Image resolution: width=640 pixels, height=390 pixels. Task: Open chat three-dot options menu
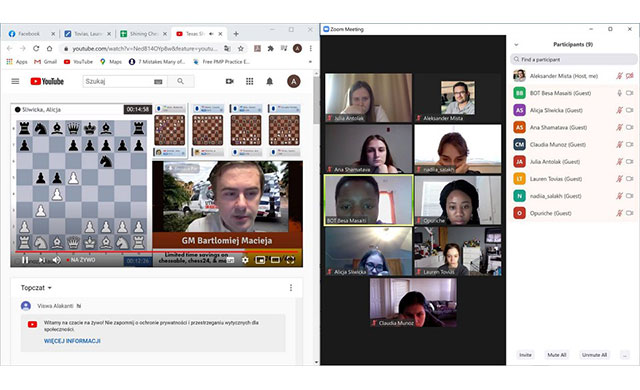(291, 288)
